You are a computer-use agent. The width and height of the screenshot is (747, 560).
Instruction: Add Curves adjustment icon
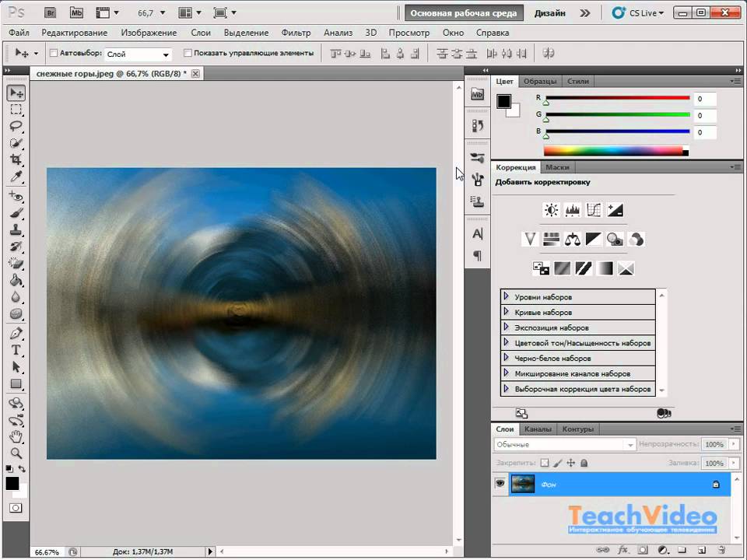click(594, 210)
